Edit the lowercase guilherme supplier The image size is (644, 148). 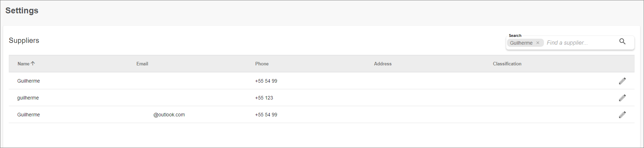tap(622, 98)
